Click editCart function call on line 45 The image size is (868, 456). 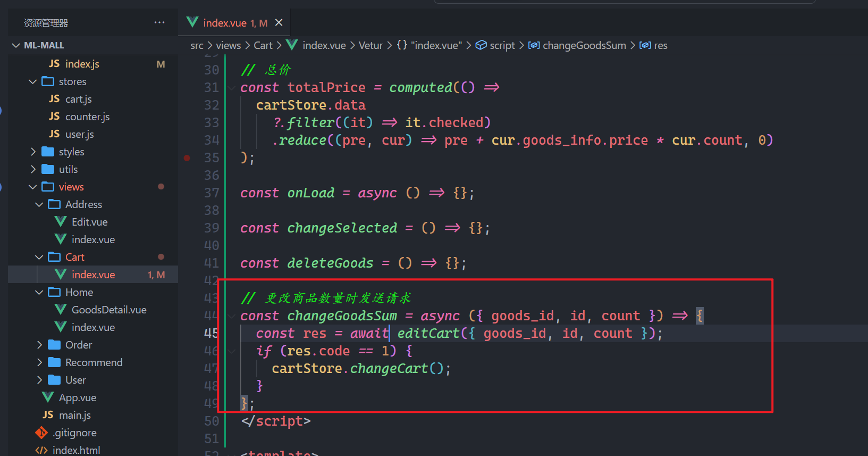point(428,334)
